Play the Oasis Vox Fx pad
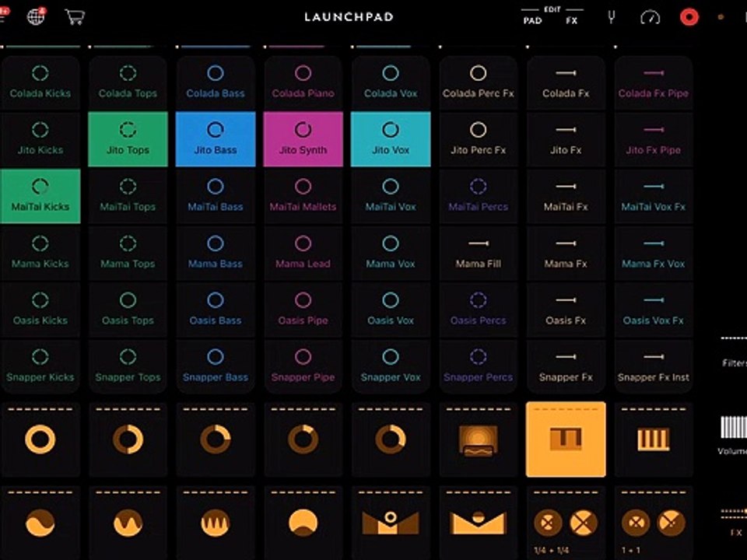Screen dimensions: 747x560 click(654, 310)
